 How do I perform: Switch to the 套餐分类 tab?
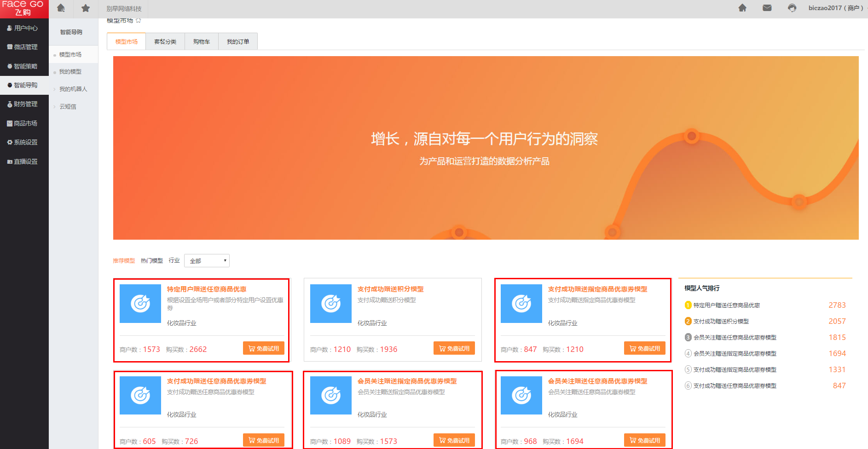coord(165,42)
